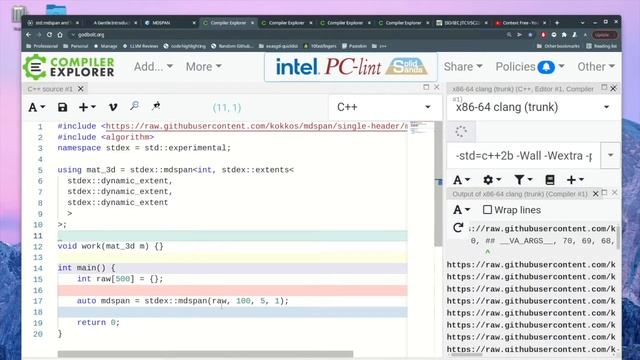640x360 pixels.
Task: Click the browser back arrow
Action: click(x=29, y=35)
